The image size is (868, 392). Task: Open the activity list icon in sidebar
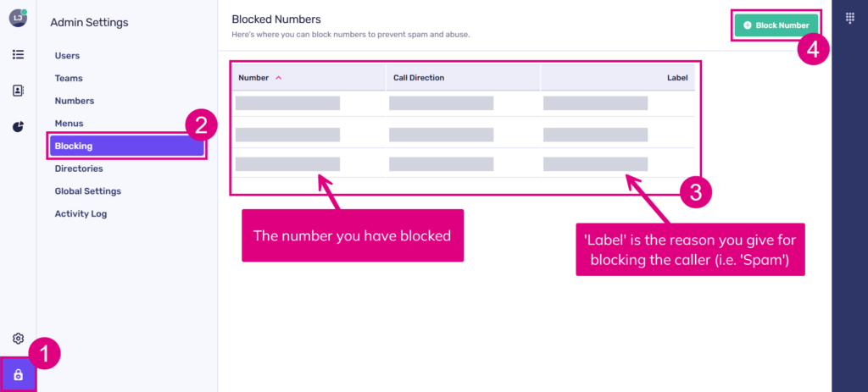[x=18, y=54]
